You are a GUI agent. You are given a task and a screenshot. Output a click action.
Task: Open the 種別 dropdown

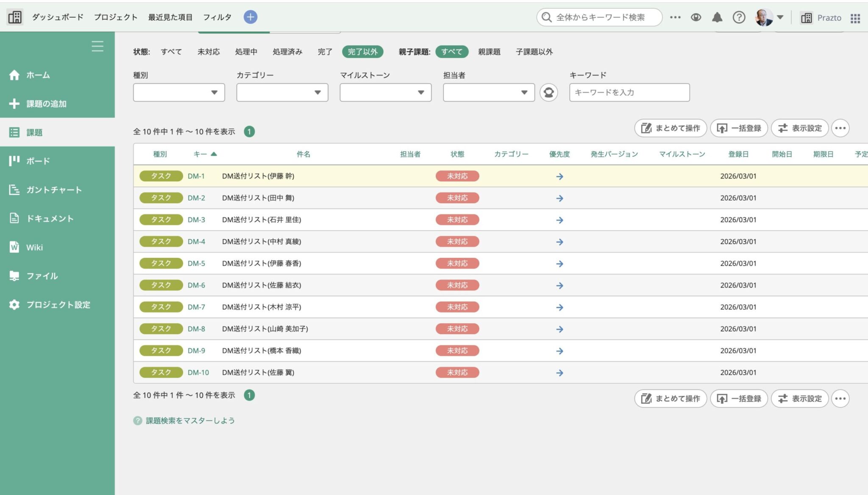coord(178,92)
